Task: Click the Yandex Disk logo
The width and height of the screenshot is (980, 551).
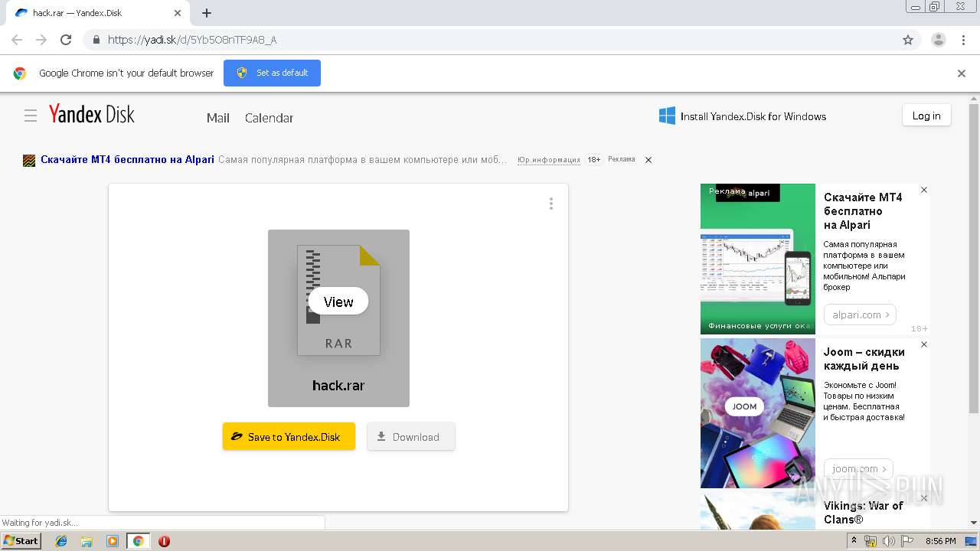Action: coord(92,114)
